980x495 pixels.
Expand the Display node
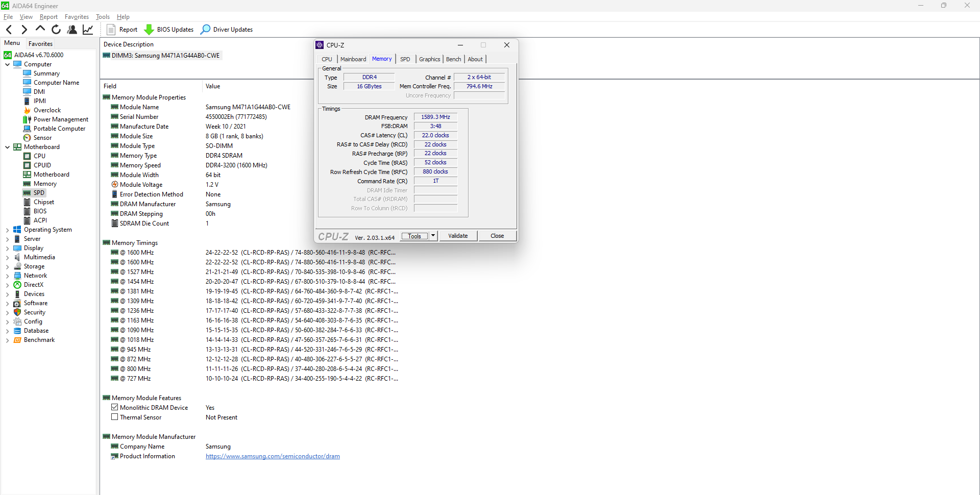click(x=7, y=248)
